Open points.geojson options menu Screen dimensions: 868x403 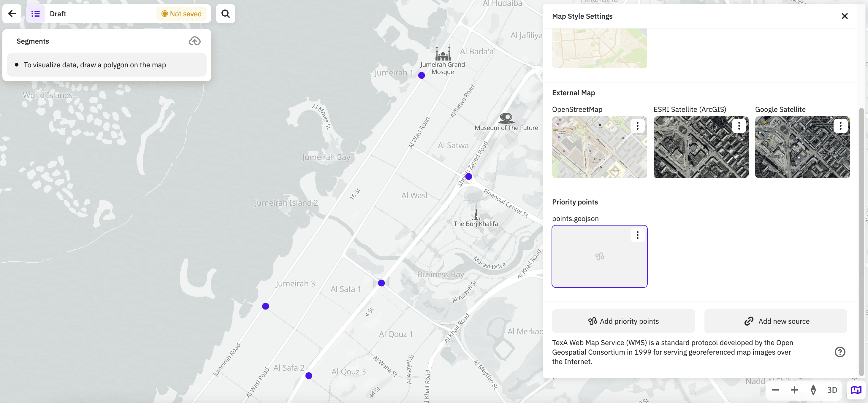point(637,235)
